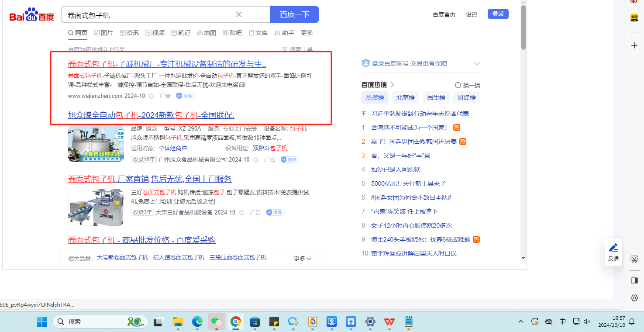Select the 北京榜 hot list tab
Image resolution: width=644 pixels, height=332 pixels.
[x=405, y=97]
